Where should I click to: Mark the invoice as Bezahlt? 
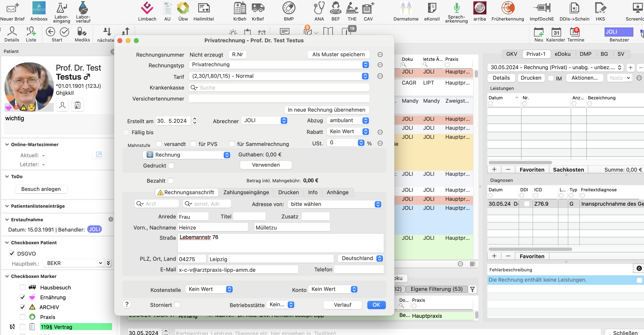(x=171, y=180)
